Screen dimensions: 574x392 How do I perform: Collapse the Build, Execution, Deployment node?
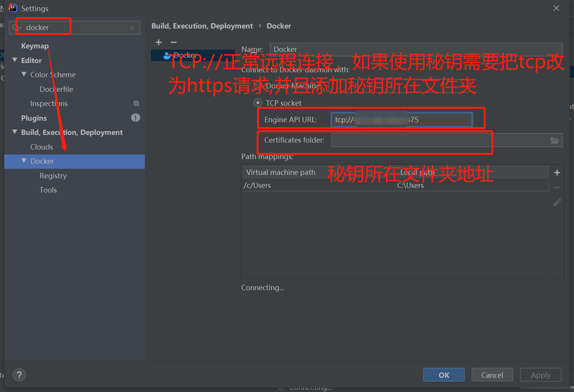click(15, 132)
